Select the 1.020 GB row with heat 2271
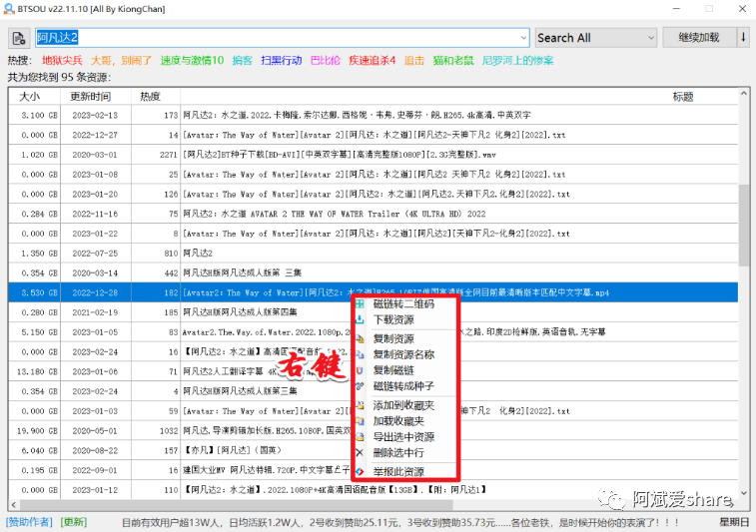This screenshot has width=756, height=532. [x=374, y=155]
